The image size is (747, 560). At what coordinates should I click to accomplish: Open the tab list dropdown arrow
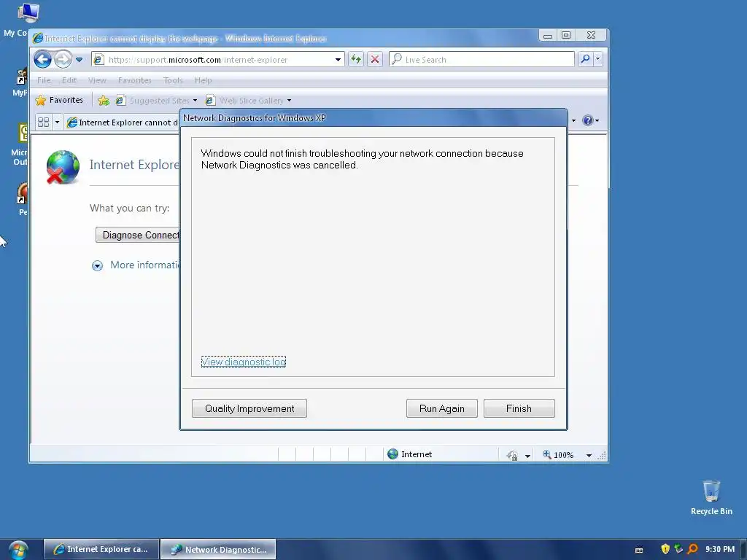coord(57,122)
